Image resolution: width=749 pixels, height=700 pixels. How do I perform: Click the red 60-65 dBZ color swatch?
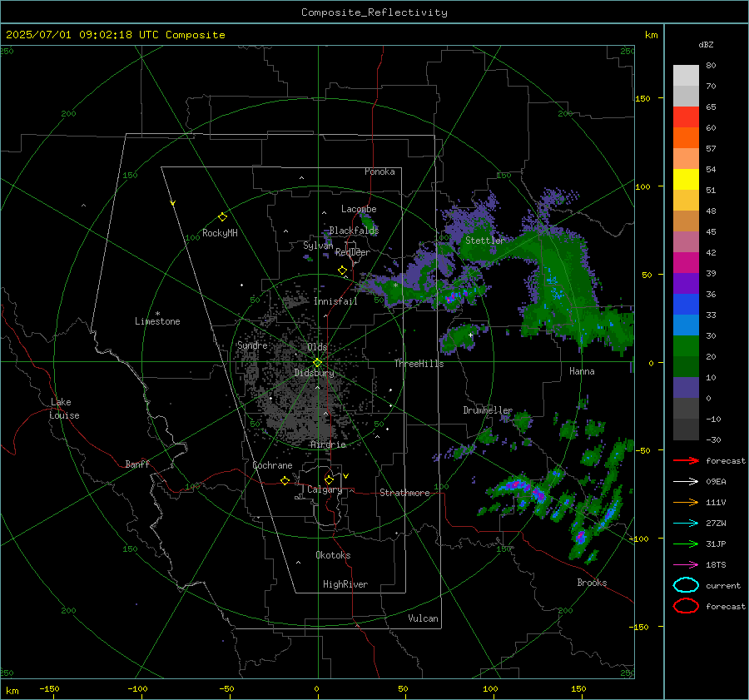point(686,117)
